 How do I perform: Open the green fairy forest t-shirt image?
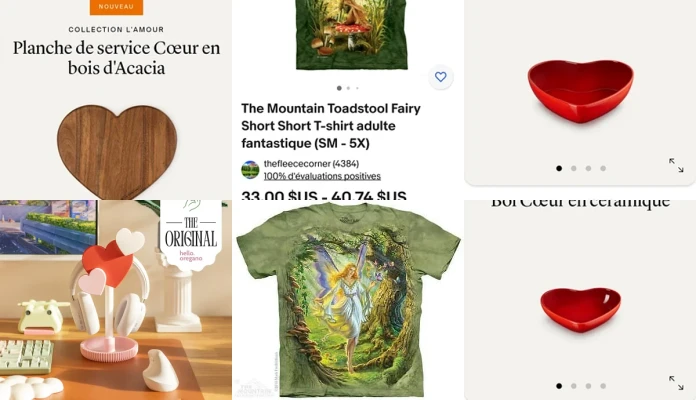pyautogui.click(x=348, y=300)
